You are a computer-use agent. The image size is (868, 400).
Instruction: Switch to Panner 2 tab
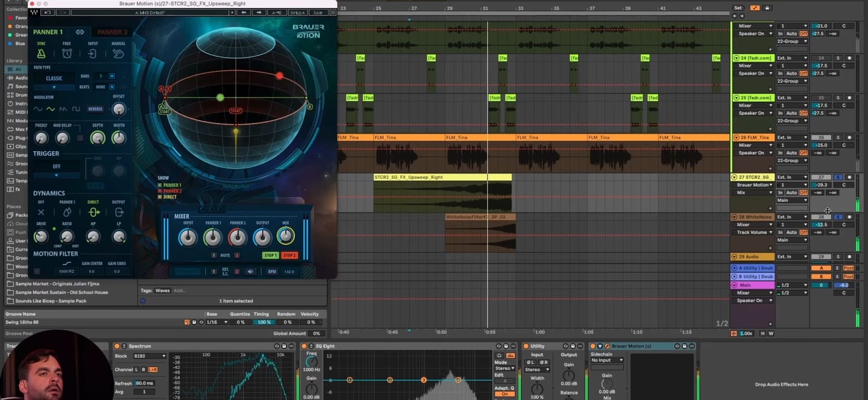pyautogui.click(x=112, y=32)
